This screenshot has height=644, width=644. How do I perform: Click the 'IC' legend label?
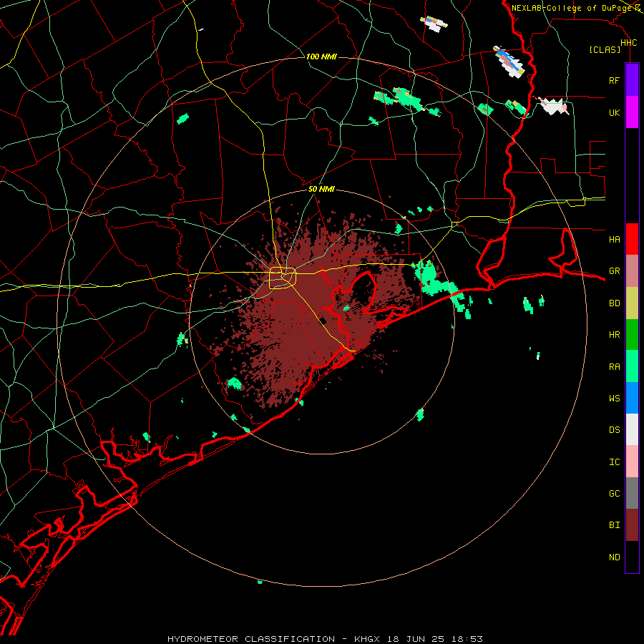tap(614, 462)
